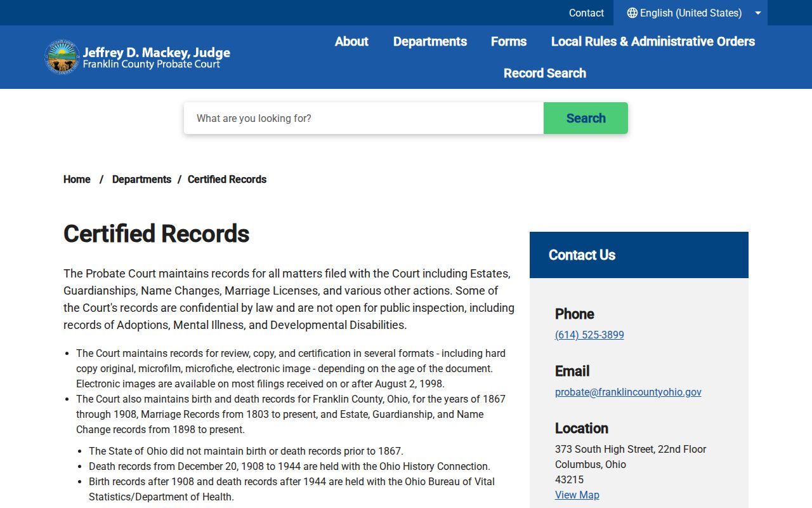The width and height of the screenshot is (812, 508).
Task: Click the Franklin County Probate Court subtitle
Action: click(151, 64)
